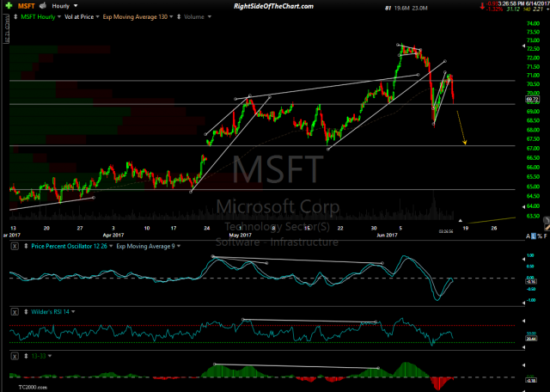Click the MSFT Hourly plot label

38,17
